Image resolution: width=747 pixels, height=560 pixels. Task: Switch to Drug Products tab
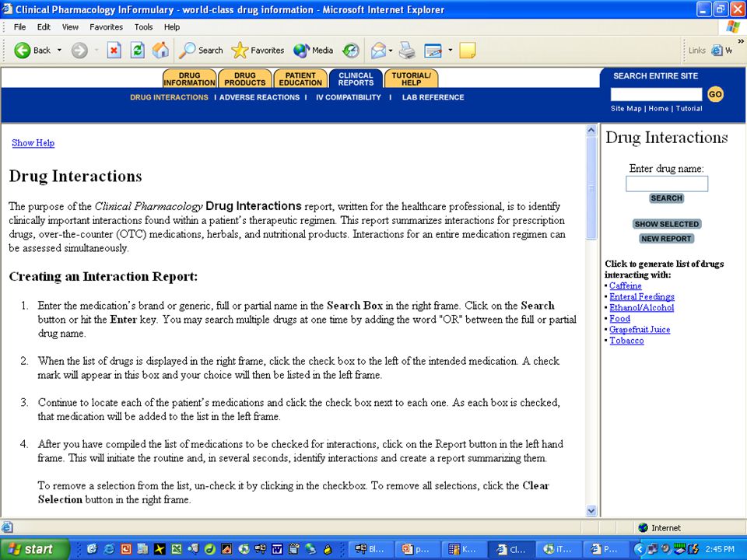(245, 79)
